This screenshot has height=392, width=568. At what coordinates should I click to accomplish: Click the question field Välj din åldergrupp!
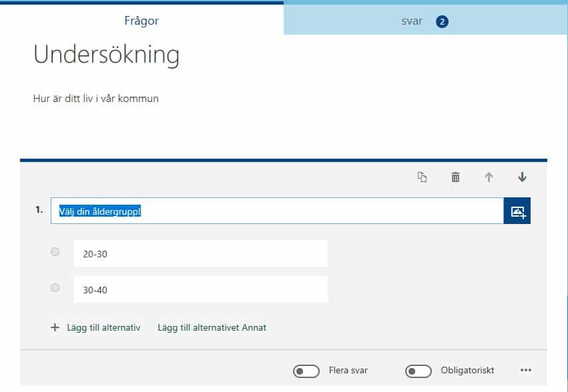tap(276, 211)
